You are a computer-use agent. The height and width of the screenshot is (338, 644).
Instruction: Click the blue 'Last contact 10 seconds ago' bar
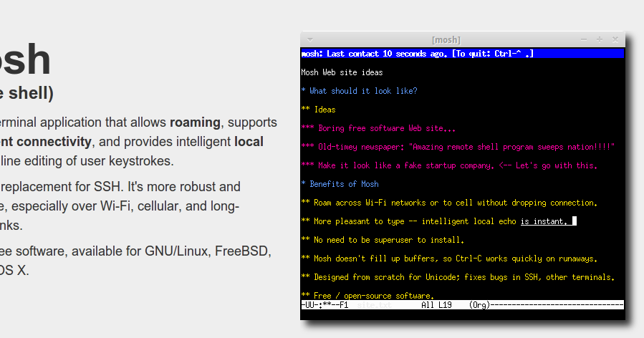pos(463,54)
